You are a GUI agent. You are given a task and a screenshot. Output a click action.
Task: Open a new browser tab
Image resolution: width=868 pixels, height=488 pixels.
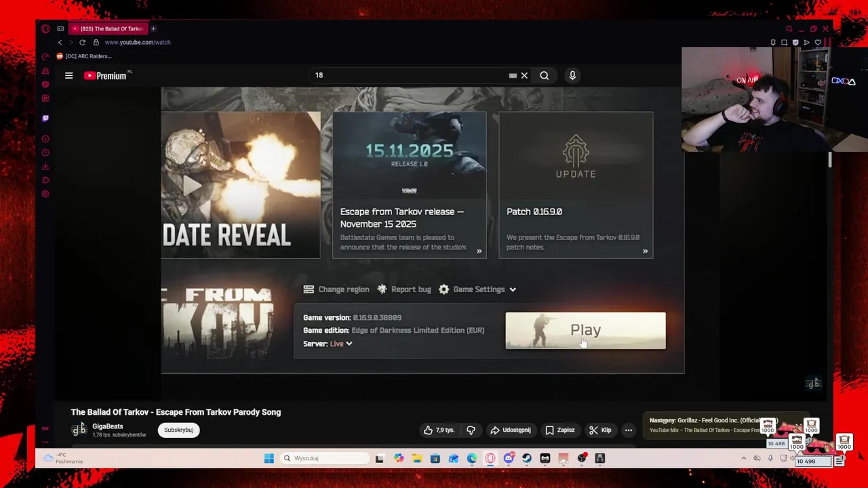(x=153, y=28)
